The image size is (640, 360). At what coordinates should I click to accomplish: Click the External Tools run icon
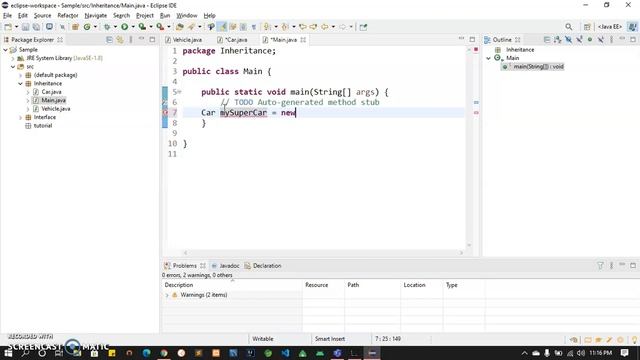click(x=160, y=27)
